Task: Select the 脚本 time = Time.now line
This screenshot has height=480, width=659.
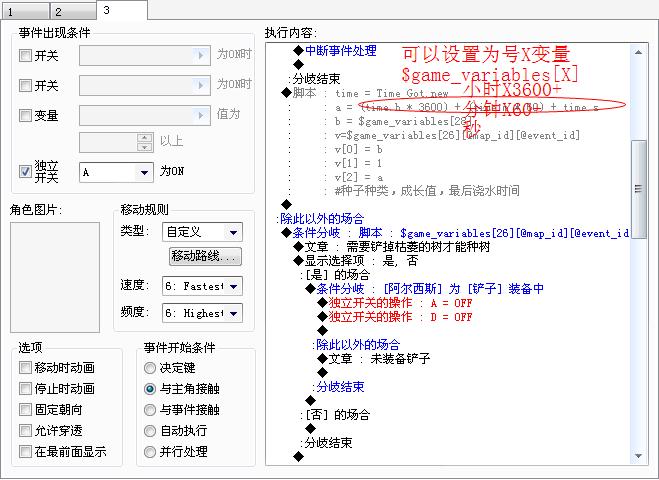Action: pyautogui.click(x=365, y=93)
